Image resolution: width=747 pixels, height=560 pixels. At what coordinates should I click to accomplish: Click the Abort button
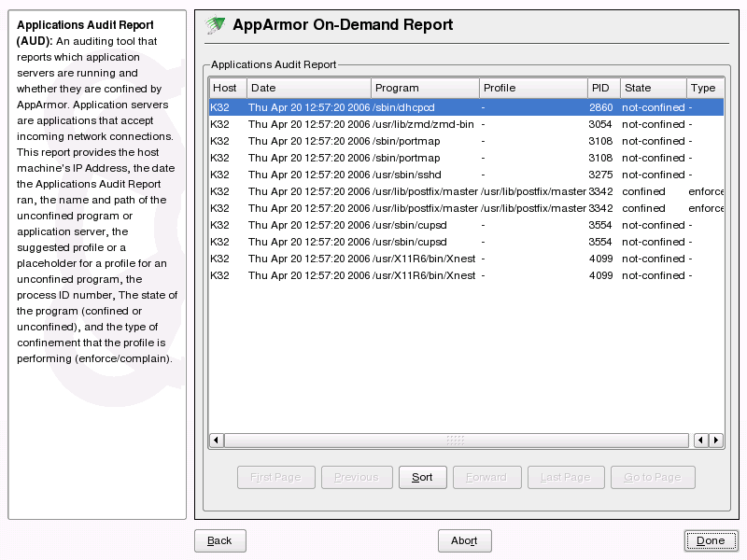tap(464, 540)
